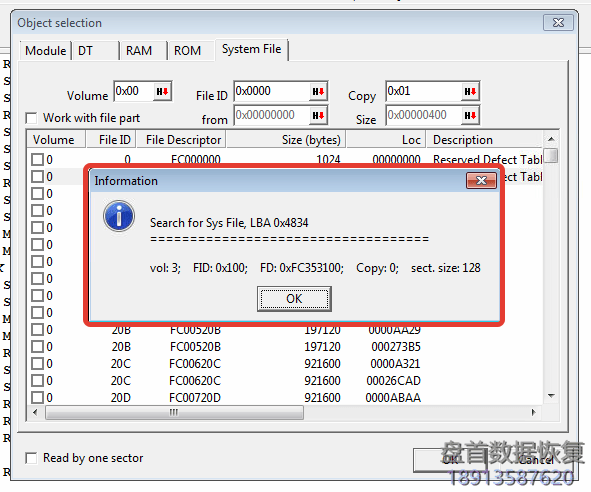Check the row with descriptor FC00720D
591x492 pixels.
[37, 397]
